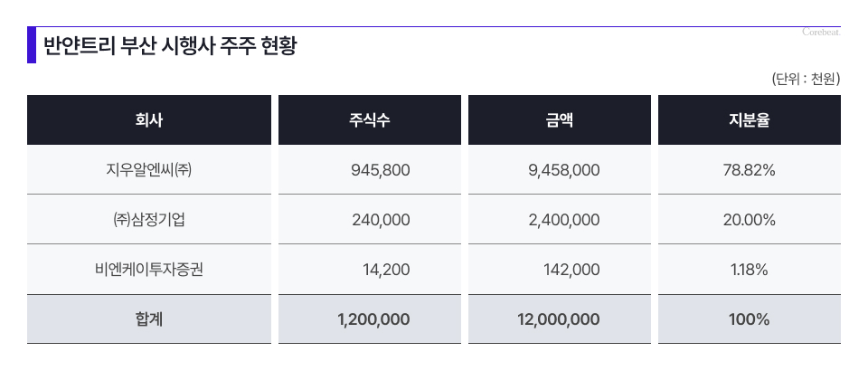
Task: Select the 지분율 column header
Action: tap(749, 120)
